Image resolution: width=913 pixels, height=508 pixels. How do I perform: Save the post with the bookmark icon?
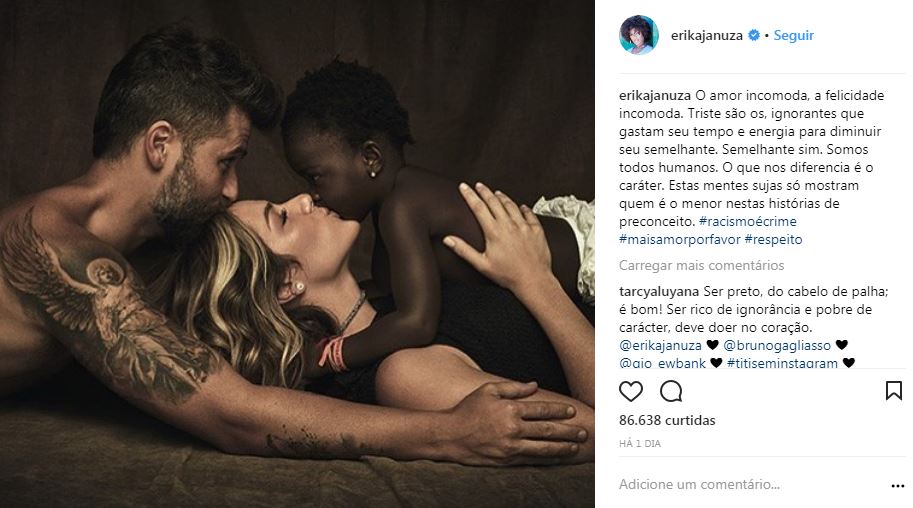(x=894, y=391)
